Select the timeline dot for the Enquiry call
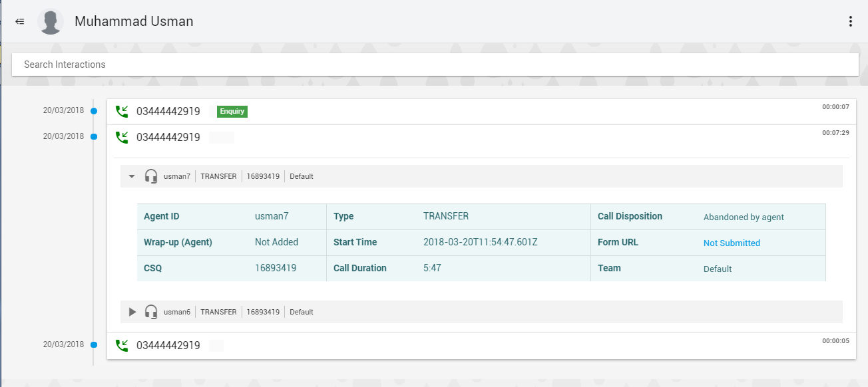This screenshot has height=387, width=868. click(94, 111)
